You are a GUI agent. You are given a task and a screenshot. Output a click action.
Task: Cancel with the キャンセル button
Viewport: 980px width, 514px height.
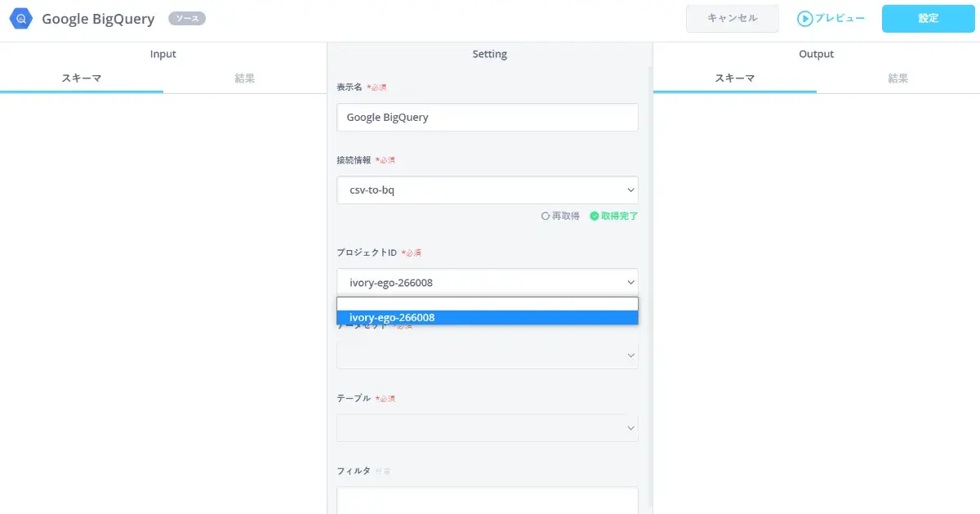pyautogui.click(x=733, y=18)
